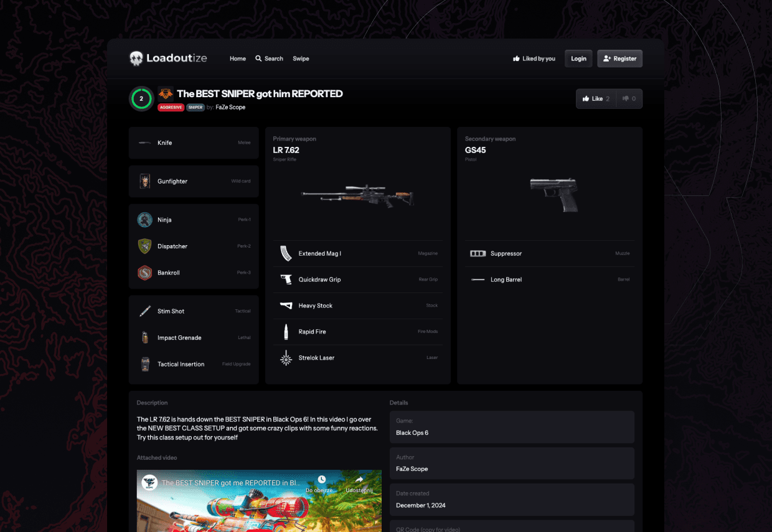The image size is (772, 532).
Task: Click the Dispatcher perk icon
Action: [x=145, y=246]
